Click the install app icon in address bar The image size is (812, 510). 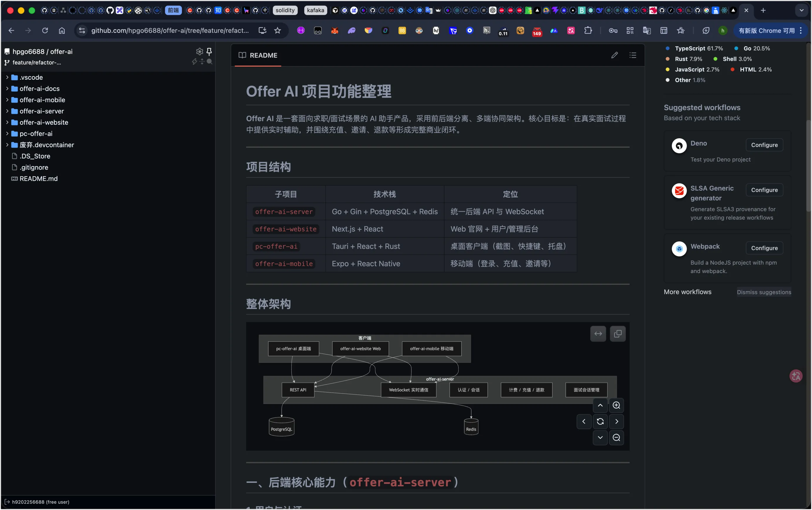tap(262, 30)
